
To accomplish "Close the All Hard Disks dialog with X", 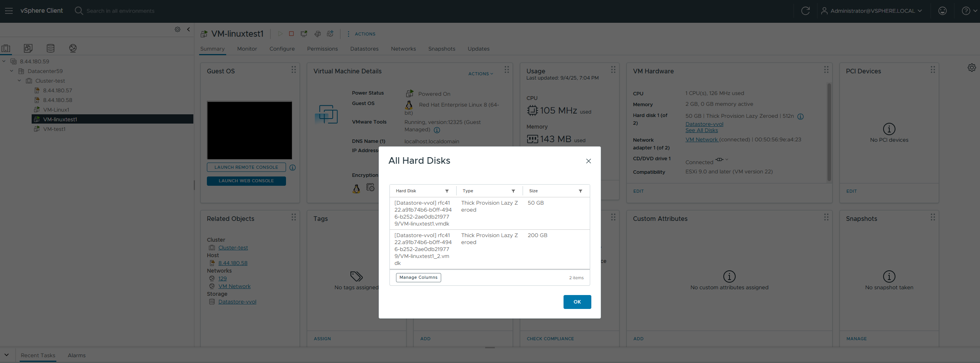I will click(588, 161).
